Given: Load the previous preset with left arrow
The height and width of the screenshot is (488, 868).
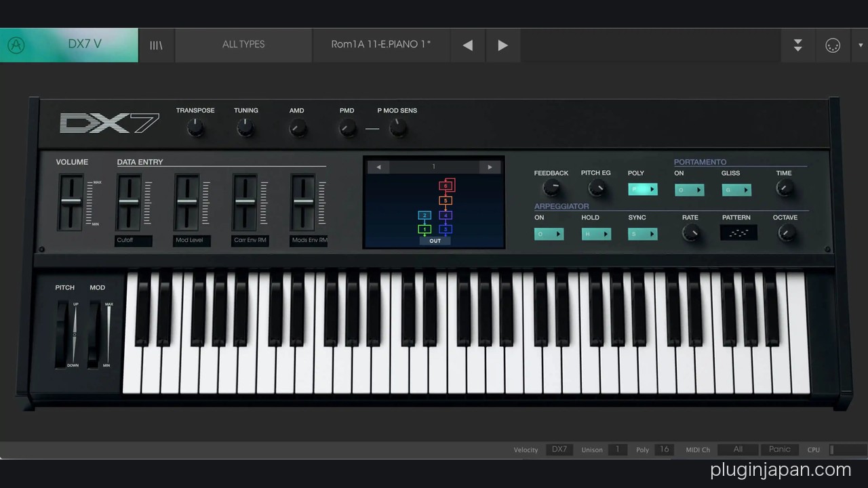Looking at the screenshot, I should click(468, 45).
